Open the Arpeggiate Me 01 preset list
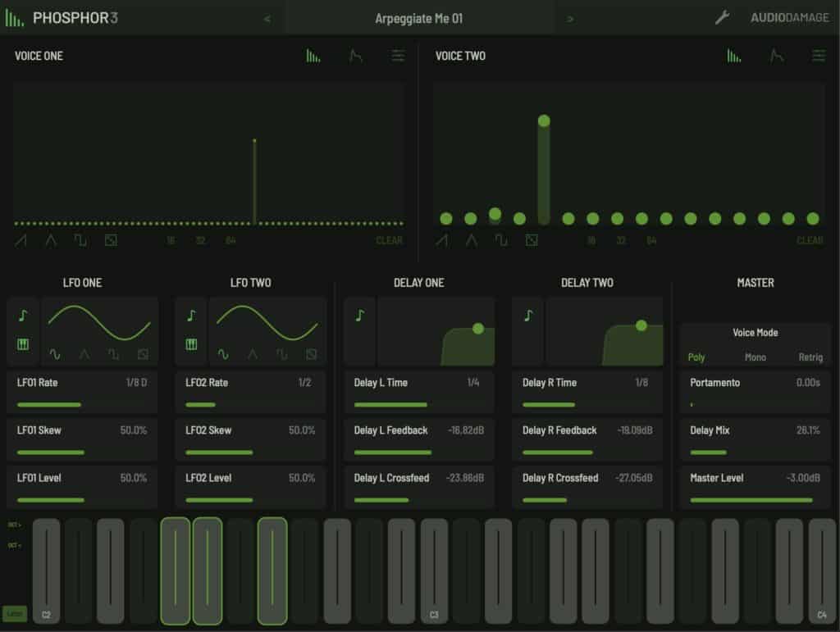Image resolution: width=840 pixels, height=632 pixels. tap(419, 19)
